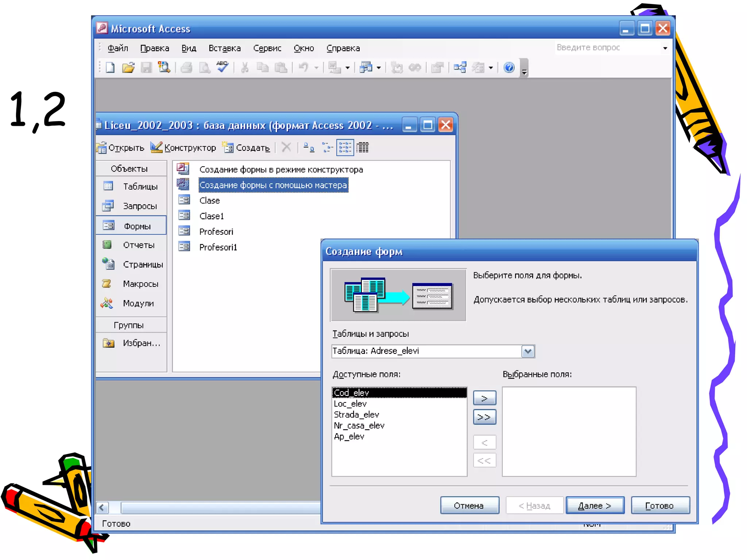Select Strada_elev in available fields
The height and width of the screenshot is (560, 747).
[x=356, y=415]
